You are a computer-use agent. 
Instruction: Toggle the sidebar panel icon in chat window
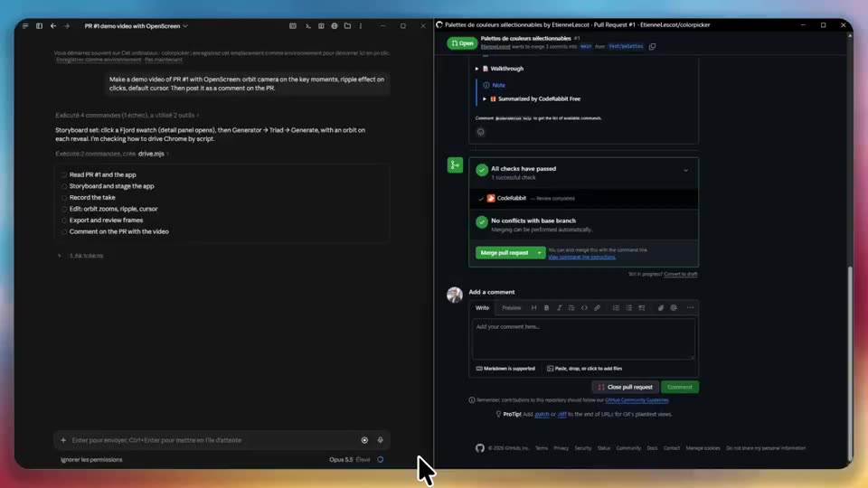pos(39,26)
